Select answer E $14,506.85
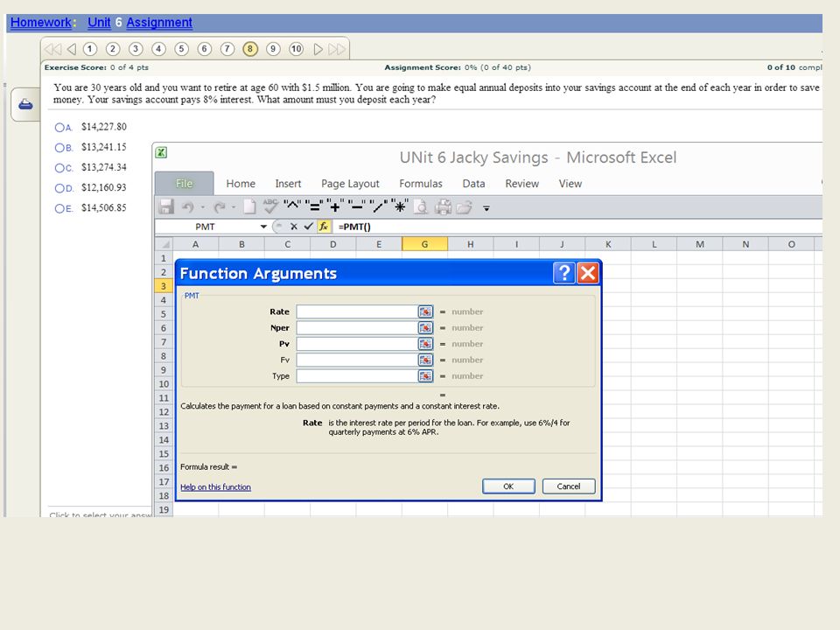The width and height of the screenshot is (840, 630). click(x=59, y=209)
